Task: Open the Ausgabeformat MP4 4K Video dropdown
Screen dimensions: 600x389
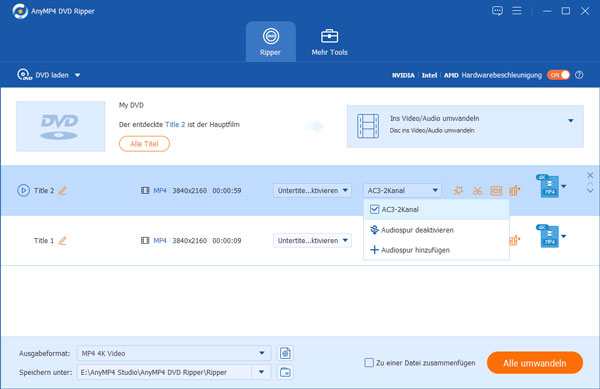Action: (174, 353)
